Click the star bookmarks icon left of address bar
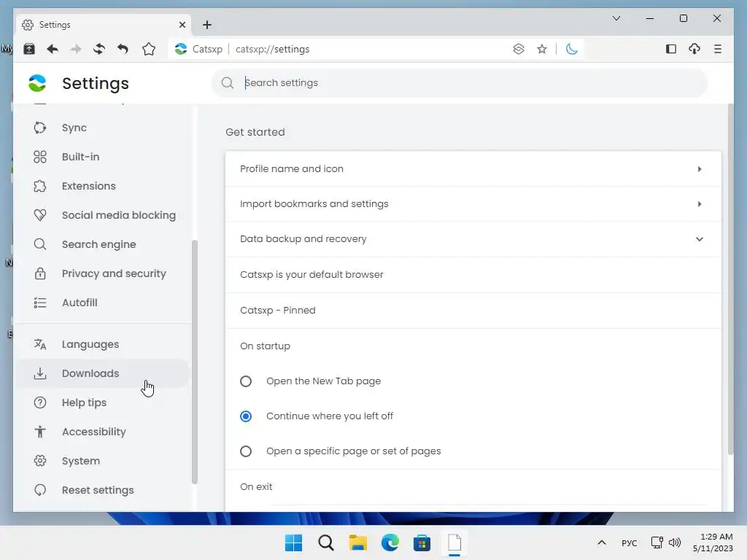This screenshot has width=747, height=560. (x=149, y=49)
